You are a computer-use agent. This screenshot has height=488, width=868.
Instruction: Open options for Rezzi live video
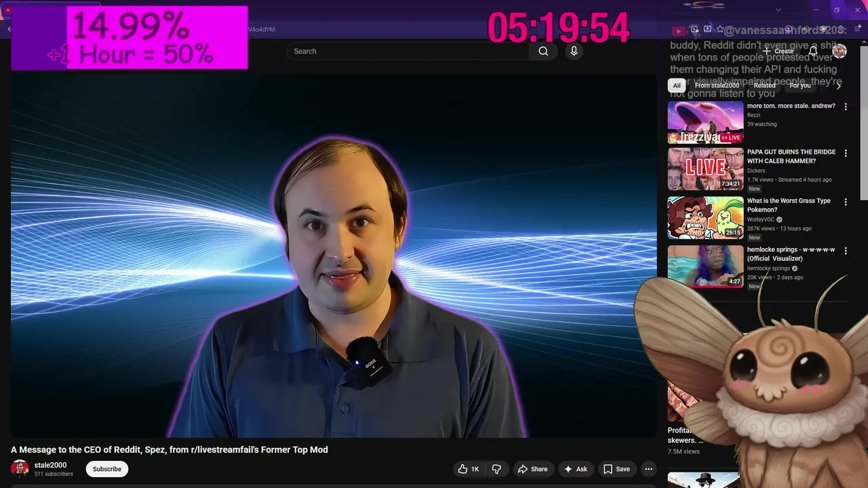point(846,107)
